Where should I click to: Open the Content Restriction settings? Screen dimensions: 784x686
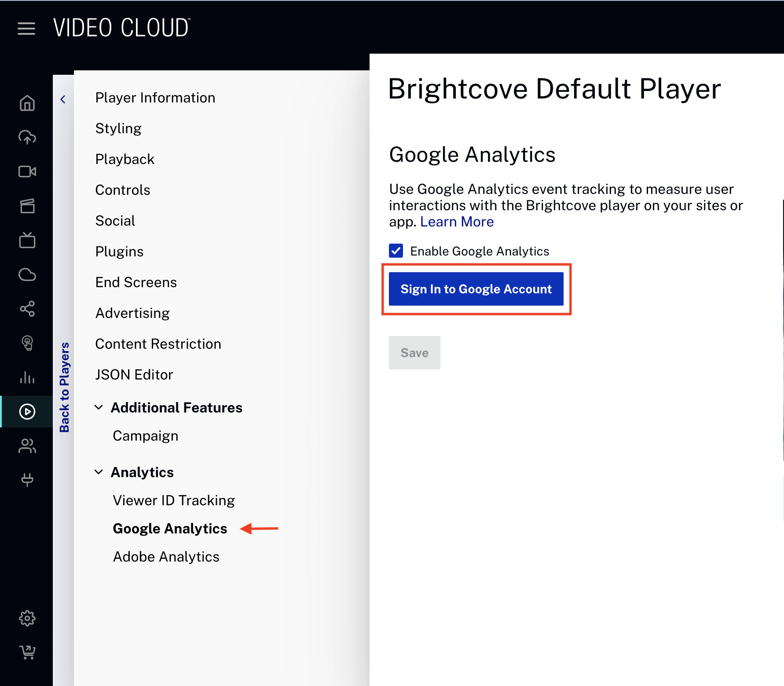click(x=158, y=343)
